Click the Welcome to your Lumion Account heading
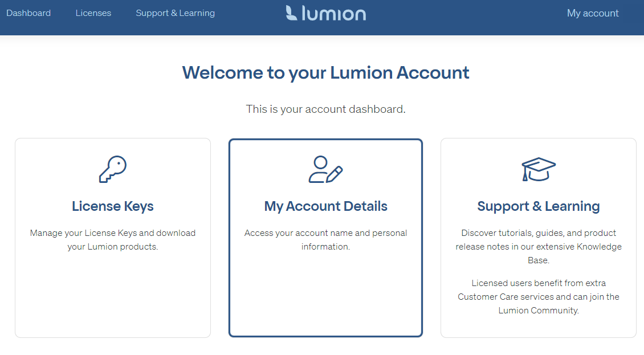The height and width of the screenshot is (355, 644). (325, 72)
